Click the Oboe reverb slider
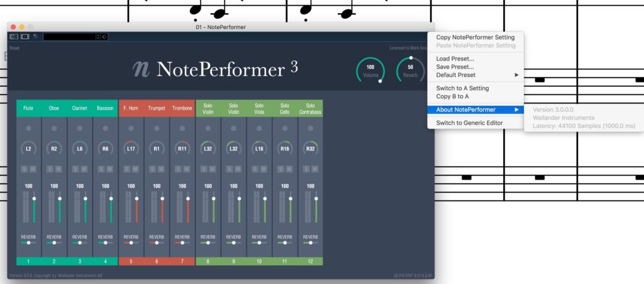This screenshot has width=644, height=284. pyautogui.click(x=54, y=243)
